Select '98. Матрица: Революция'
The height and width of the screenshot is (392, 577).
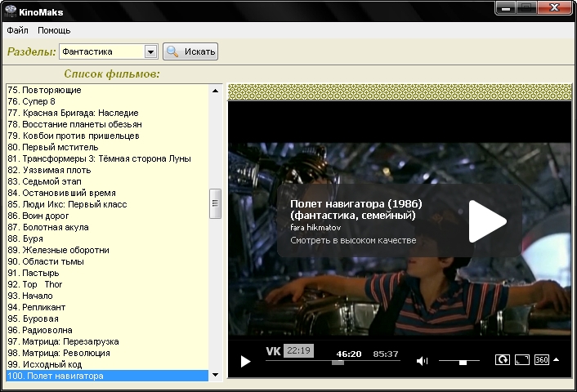[x=107, y=353]
